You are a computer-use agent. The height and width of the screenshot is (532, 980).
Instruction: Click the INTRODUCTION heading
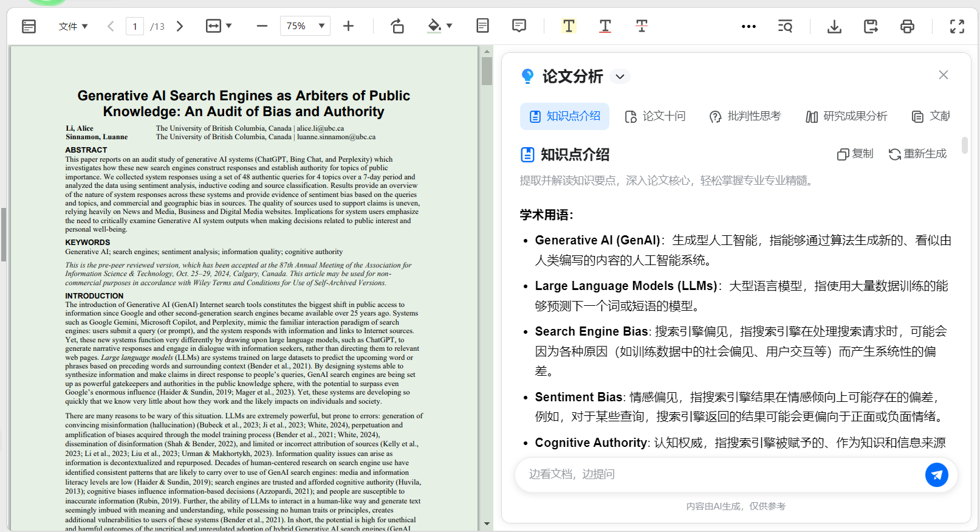tap(94, 296)
